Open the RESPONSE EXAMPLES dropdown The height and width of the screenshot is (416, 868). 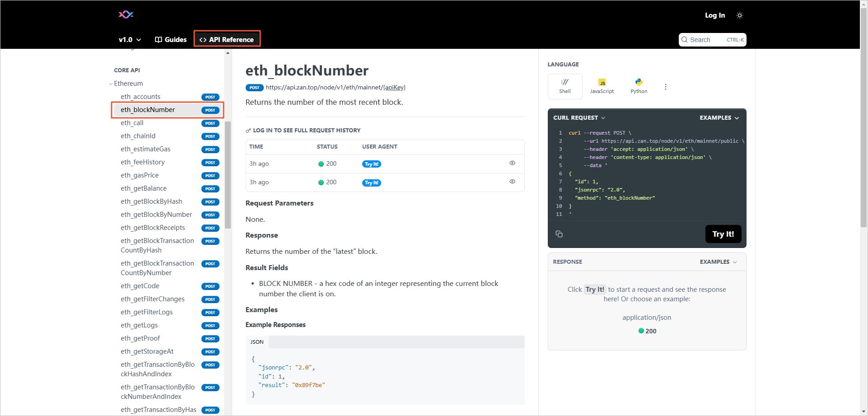click(718, 262)
